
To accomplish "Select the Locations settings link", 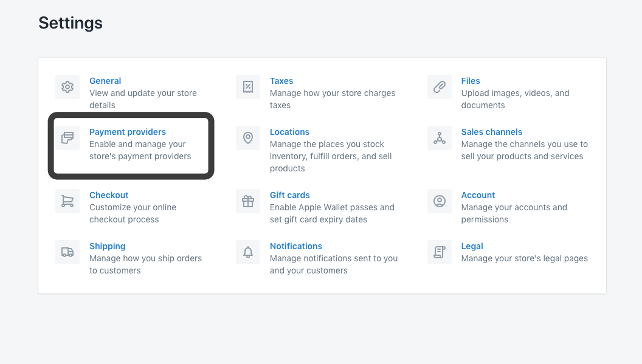I will [x=289, y=132].
